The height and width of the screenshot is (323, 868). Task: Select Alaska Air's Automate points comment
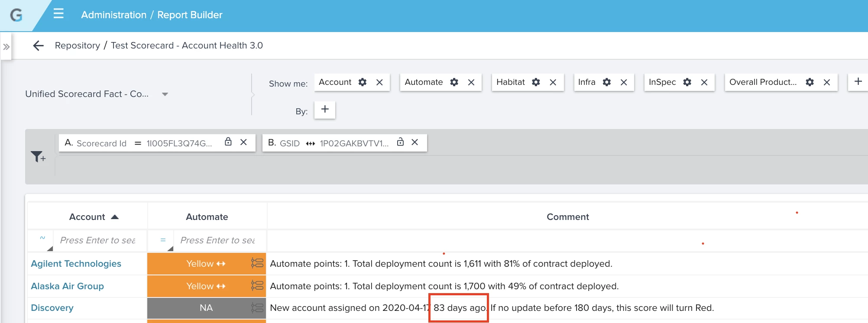point(444,286)
